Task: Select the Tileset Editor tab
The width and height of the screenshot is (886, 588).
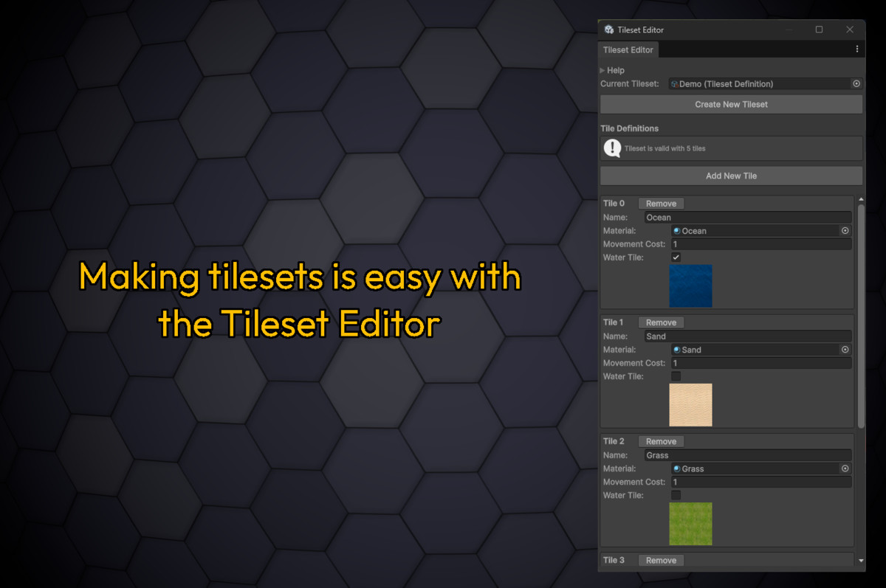Action: tap(628, 49)
